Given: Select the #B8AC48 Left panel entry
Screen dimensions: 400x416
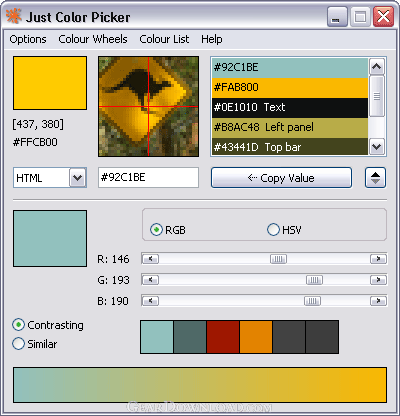Looking at the screenshot, I should click(290, 127).
